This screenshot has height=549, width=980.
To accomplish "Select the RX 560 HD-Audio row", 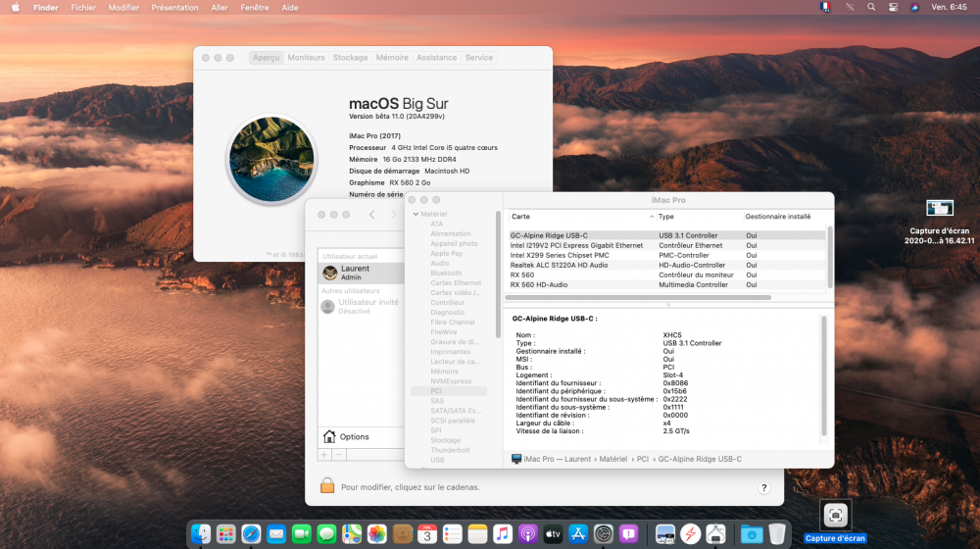I will tap(666, 284).
